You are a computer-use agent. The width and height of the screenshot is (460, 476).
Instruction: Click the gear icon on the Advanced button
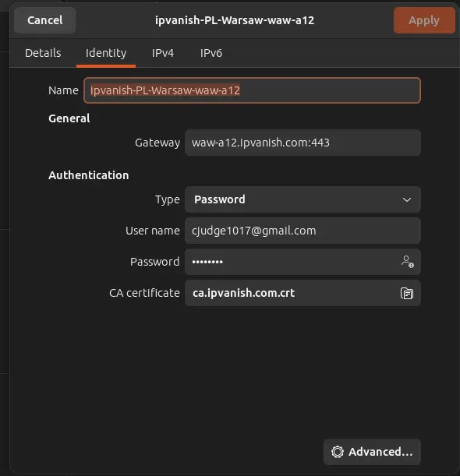pos(338,452)
